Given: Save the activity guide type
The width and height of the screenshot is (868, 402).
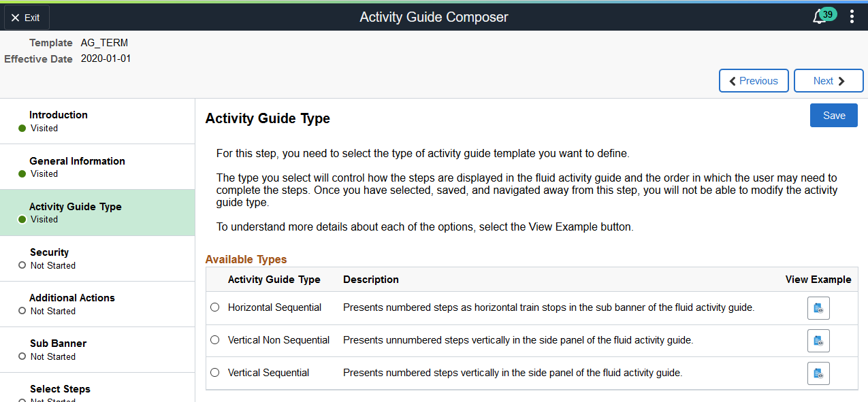Looking at the screenshot, I should 834,116.
